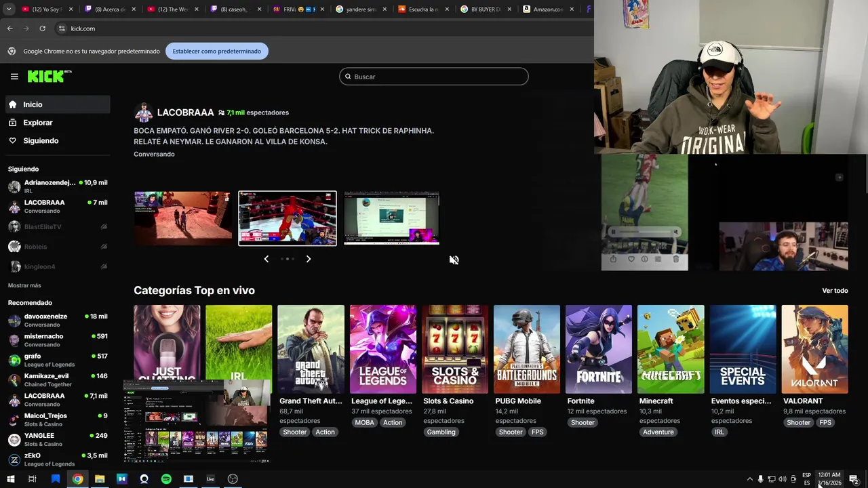Select boxing ring stream thumbnail in carousel
Screen dimensions: 868x488
288,218
